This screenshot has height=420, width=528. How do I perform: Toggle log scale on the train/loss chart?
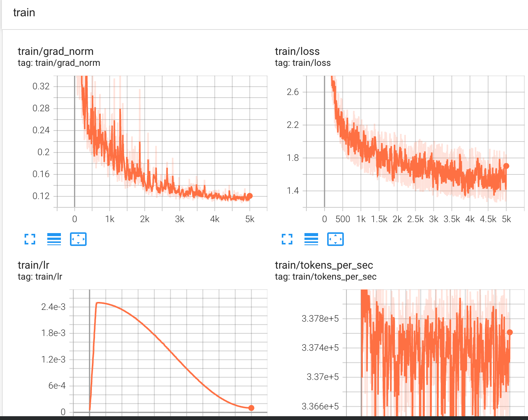click(311, 239)
